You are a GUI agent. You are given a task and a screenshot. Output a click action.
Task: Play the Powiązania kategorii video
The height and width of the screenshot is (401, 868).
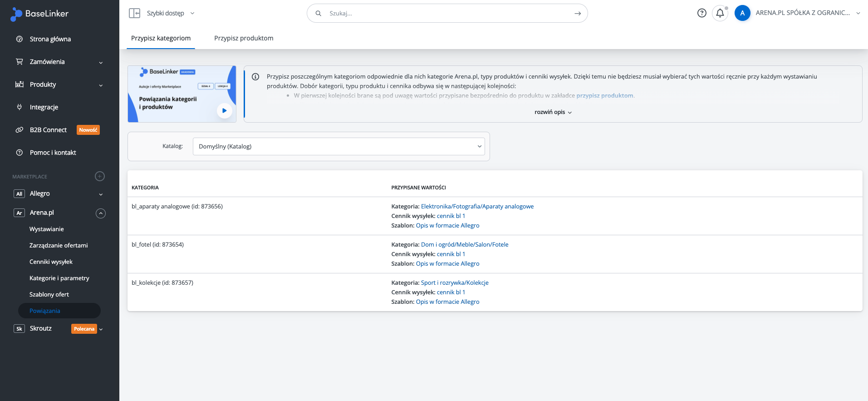[224, 110]
